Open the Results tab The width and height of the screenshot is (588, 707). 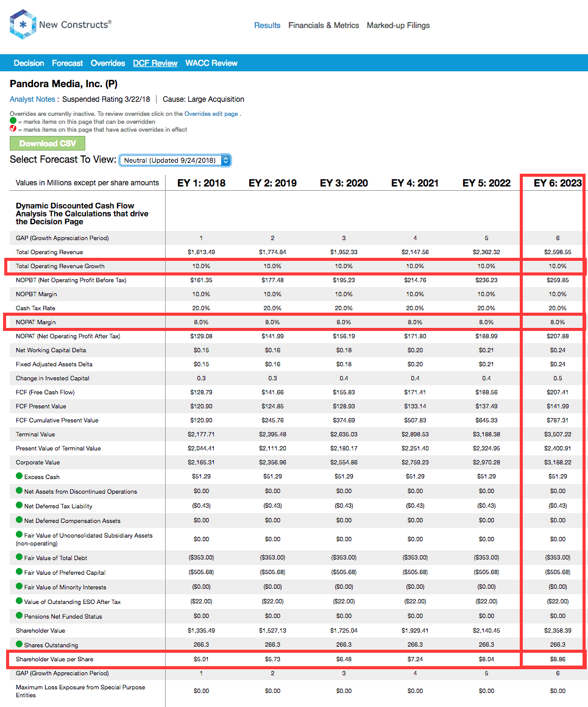click(x=267, y=25)
